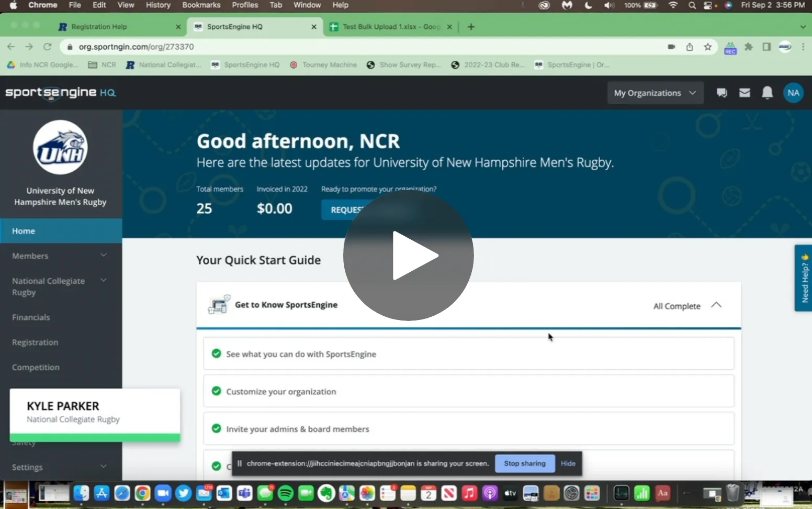Click checkmark beside See what you can do
Screen dimensions: 812x509
point(216,353)
